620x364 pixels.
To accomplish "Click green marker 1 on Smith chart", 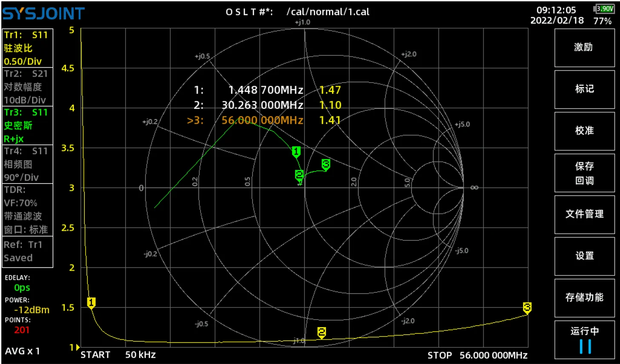I will 296,152.
